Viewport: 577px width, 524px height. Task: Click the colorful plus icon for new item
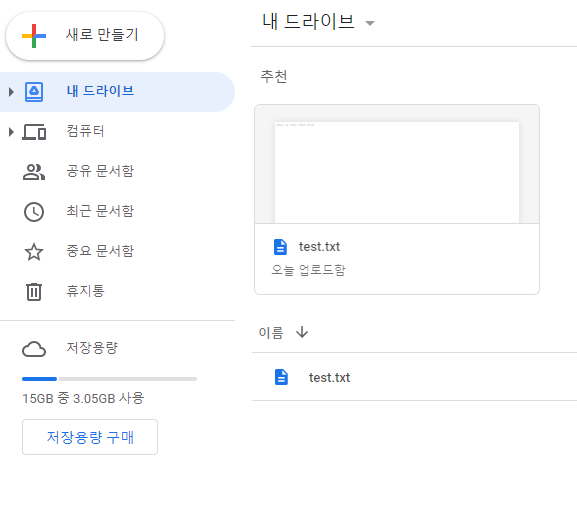(x=34, y=36)
